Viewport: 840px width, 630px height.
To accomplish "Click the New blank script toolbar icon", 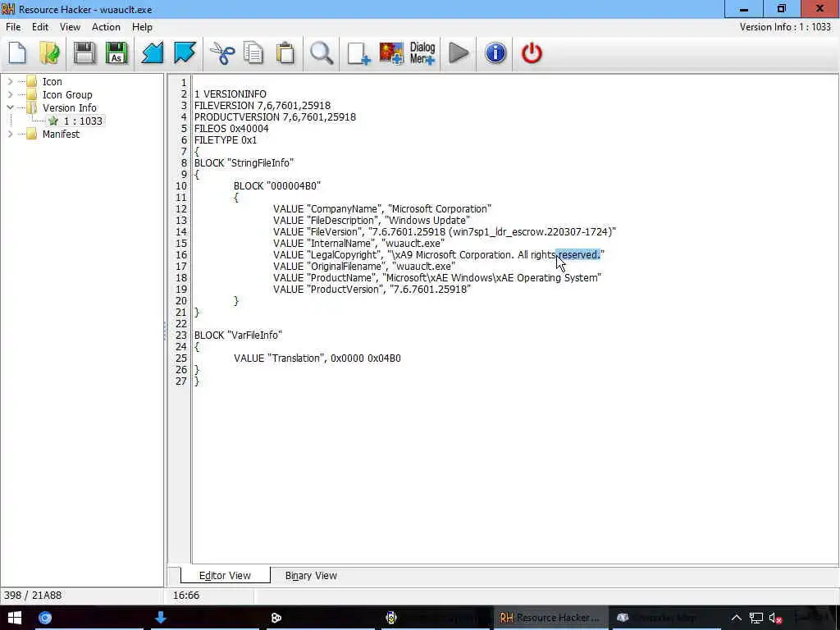I will [x=18, y=53].
